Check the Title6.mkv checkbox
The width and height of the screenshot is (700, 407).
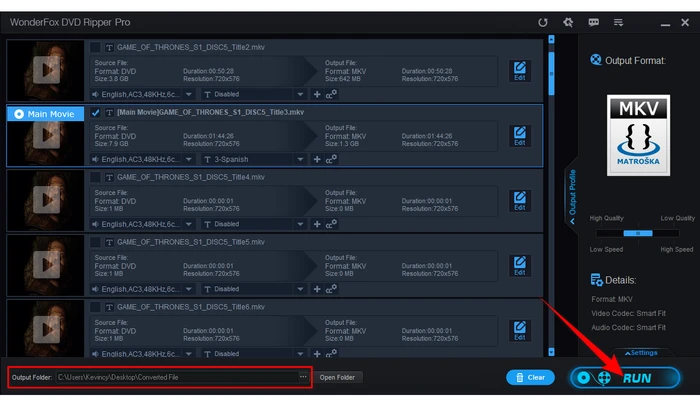[95, 307]
